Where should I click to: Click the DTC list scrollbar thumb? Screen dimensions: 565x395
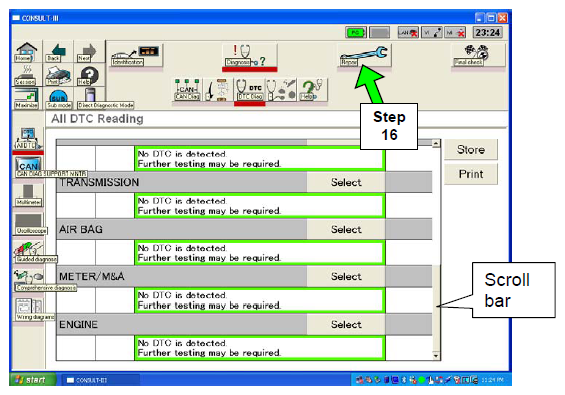(436, 308)
